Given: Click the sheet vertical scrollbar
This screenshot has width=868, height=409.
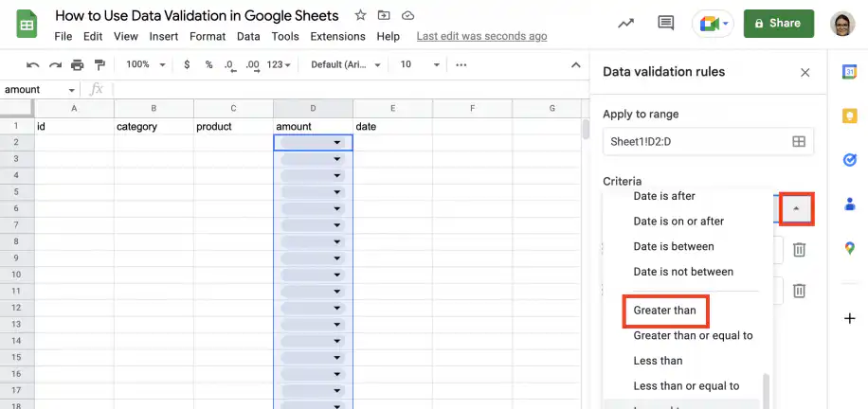Looking at the screenshot, I should click(586, 130).
